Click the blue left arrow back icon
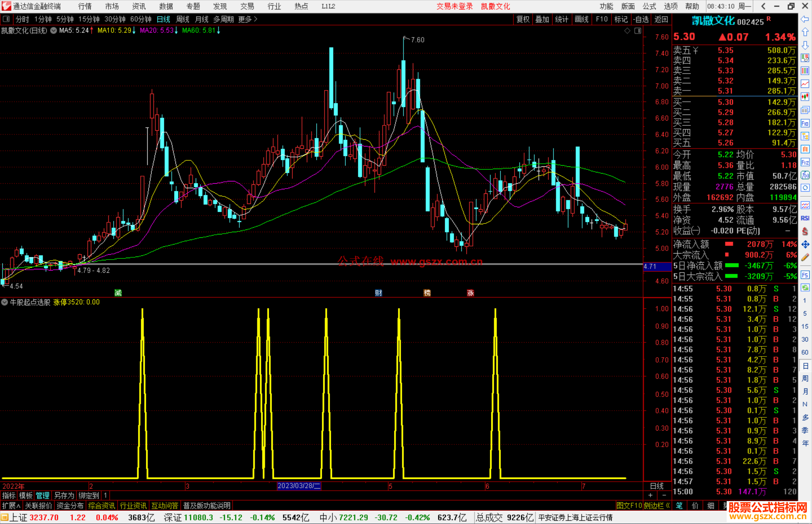Viewport: 812px width, 524px height. pyautogui.click(x=805, y=19)
